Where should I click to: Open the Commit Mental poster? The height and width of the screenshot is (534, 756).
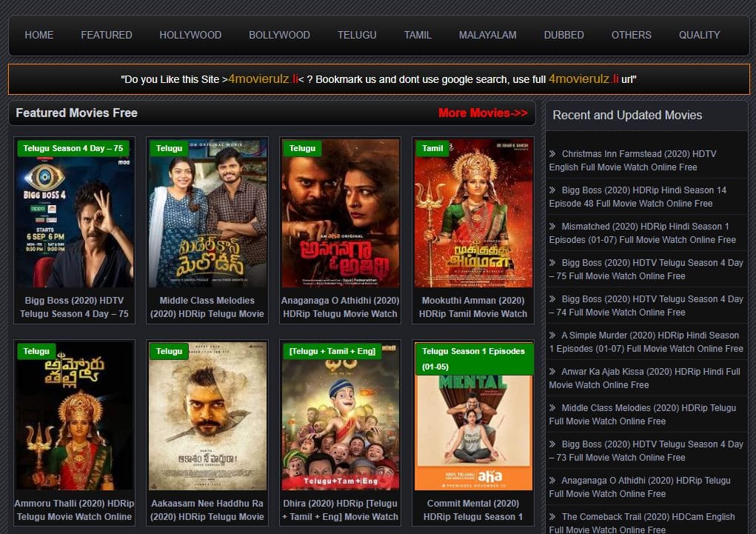coord(473,416)
